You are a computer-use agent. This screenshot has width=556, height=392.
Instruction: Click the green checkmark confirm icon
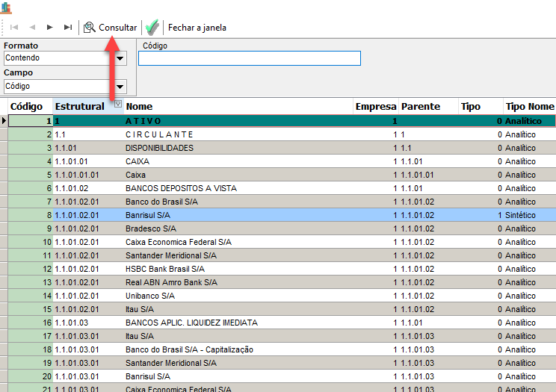(152, 28)
